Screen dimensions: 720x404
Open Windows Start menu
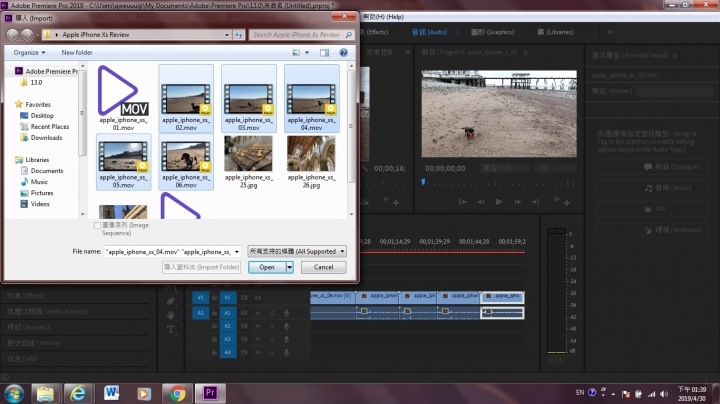point(14,393)
